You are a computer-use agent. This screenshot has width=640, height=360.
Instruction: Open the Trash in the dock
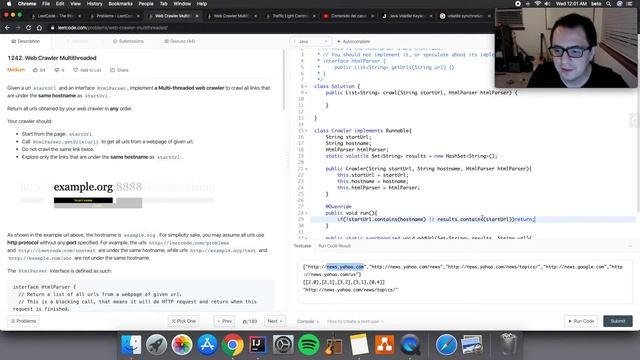(x=508, y=345)
